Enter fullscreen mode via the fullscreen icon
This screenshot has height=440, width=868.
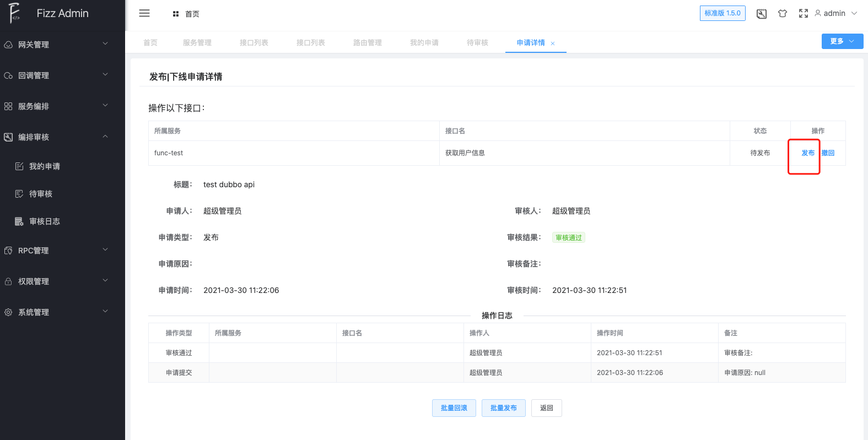(x=804, y=14)
